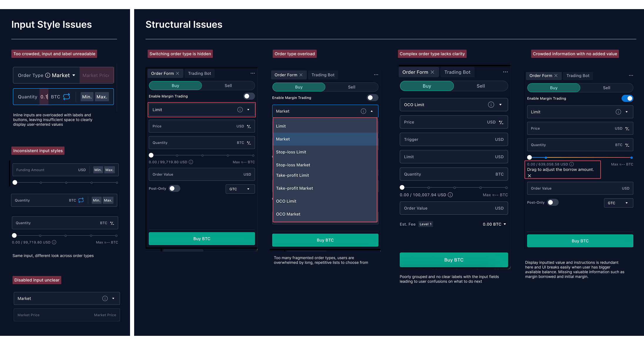Click the Max. button beside Funding Amount
644x347 pixels.
coord(109,170)
